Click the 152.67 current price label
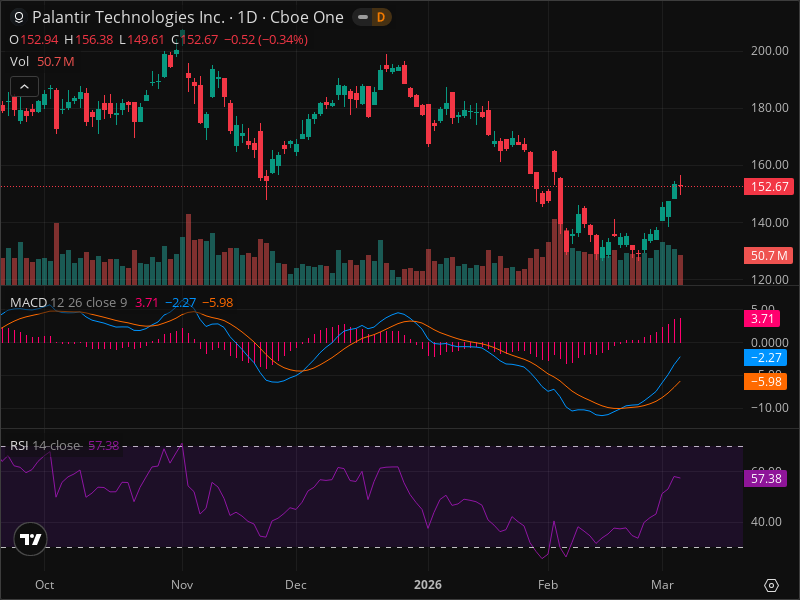Screen dimensions: 800x600 769,187
